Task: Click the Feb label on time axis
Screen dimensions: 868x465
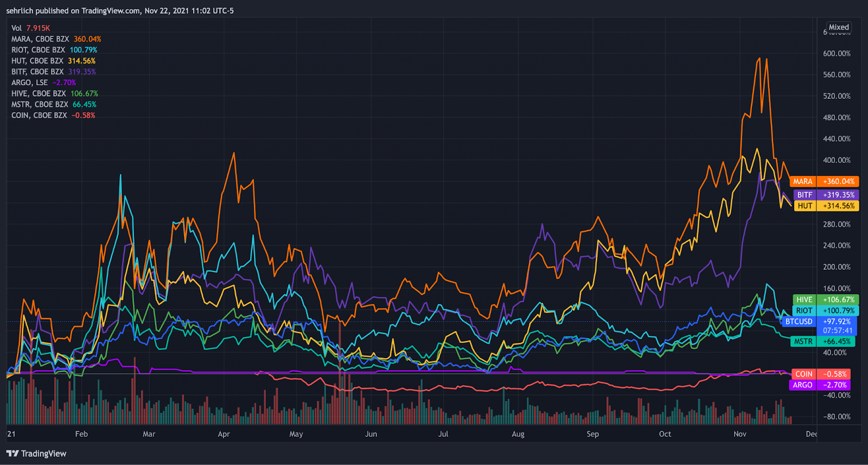Action: [81, 434]
